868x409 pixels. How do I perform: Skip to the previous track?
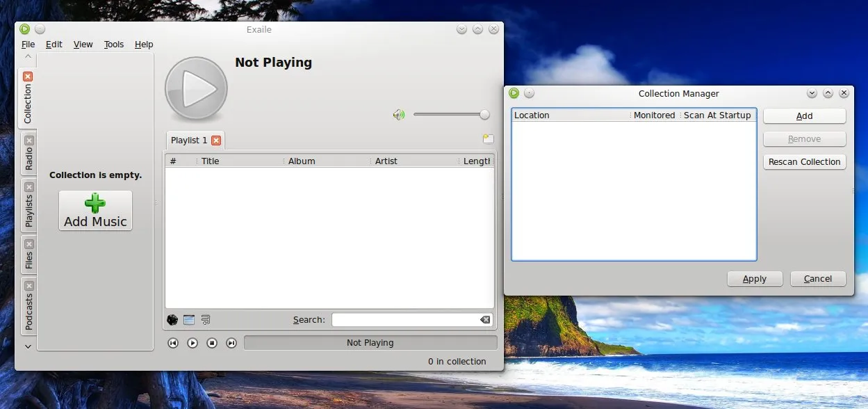(x=173, y=343)
